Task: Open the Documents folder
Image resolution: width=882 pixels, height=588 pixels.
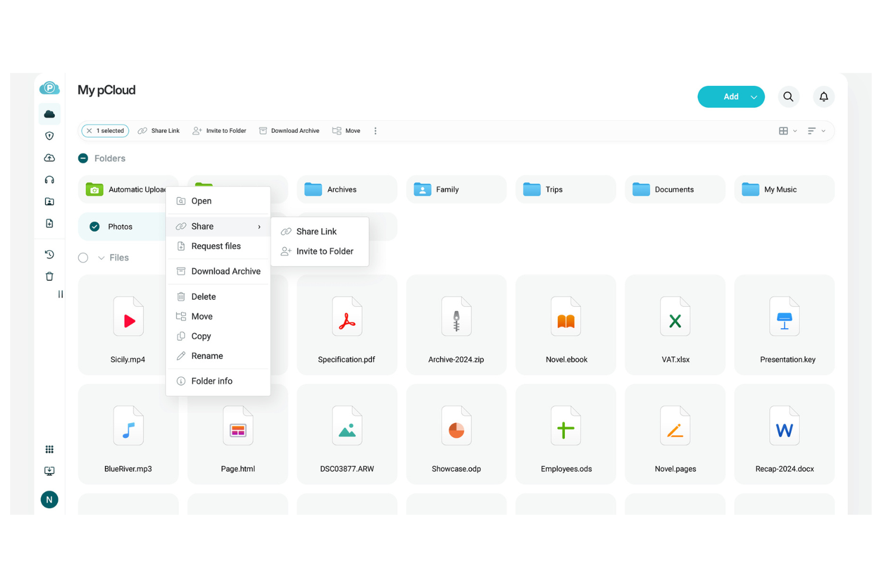Action: pyautogui.click(x=675, y=189)
